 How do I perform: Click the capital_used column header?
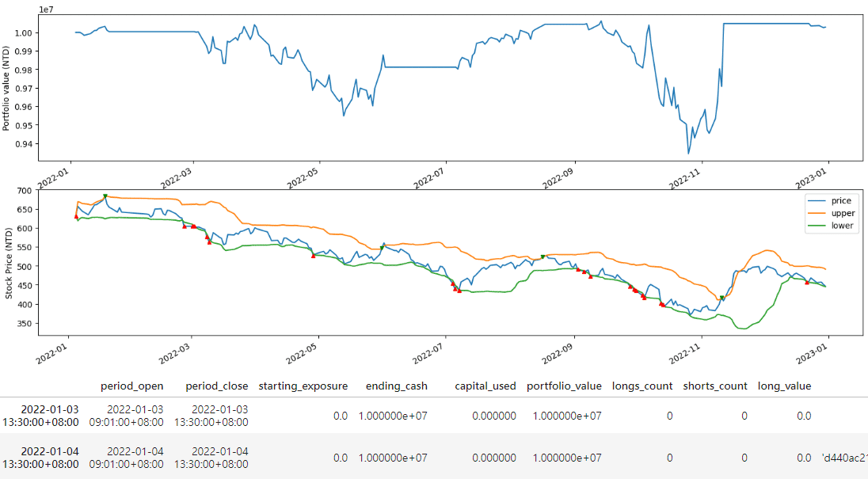(x=485, y=386)
